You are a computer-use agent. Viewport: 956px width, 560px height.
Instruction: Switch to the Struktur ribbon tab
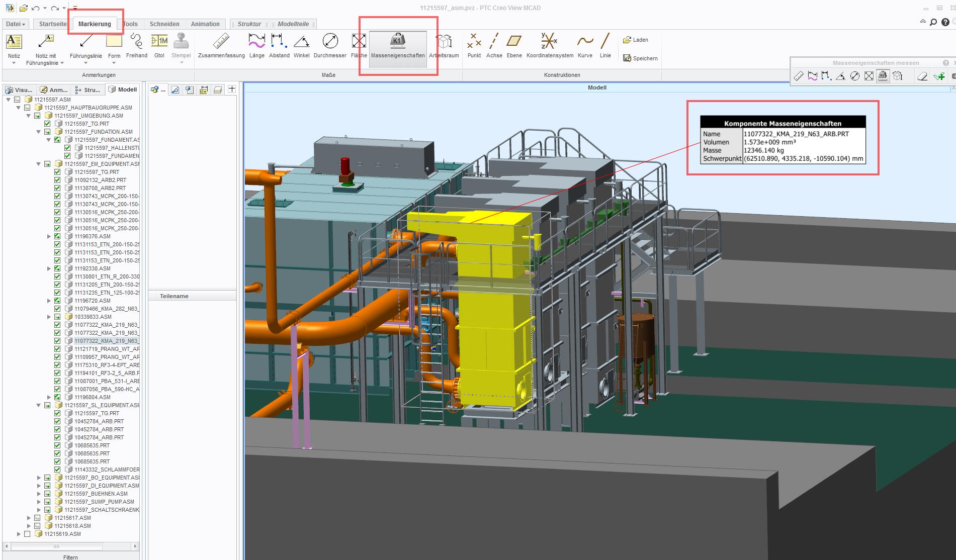[249, 24]
